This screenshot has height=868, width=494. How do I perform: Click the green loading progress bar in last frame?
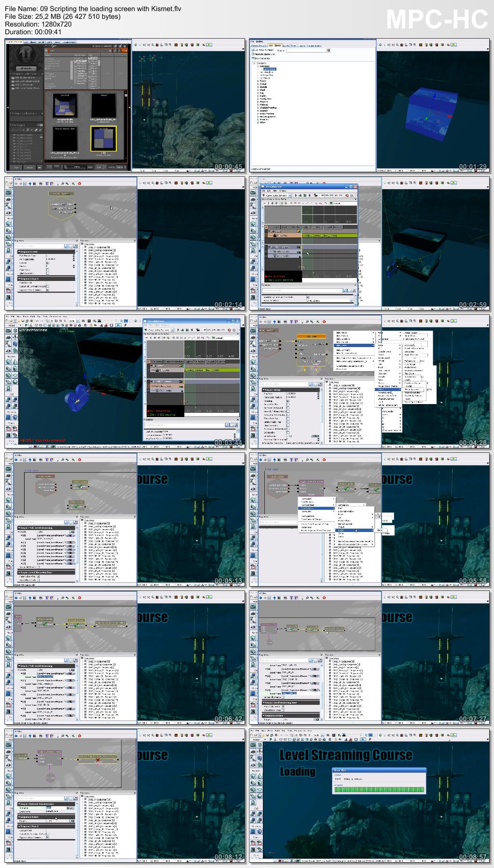point(379,790)
